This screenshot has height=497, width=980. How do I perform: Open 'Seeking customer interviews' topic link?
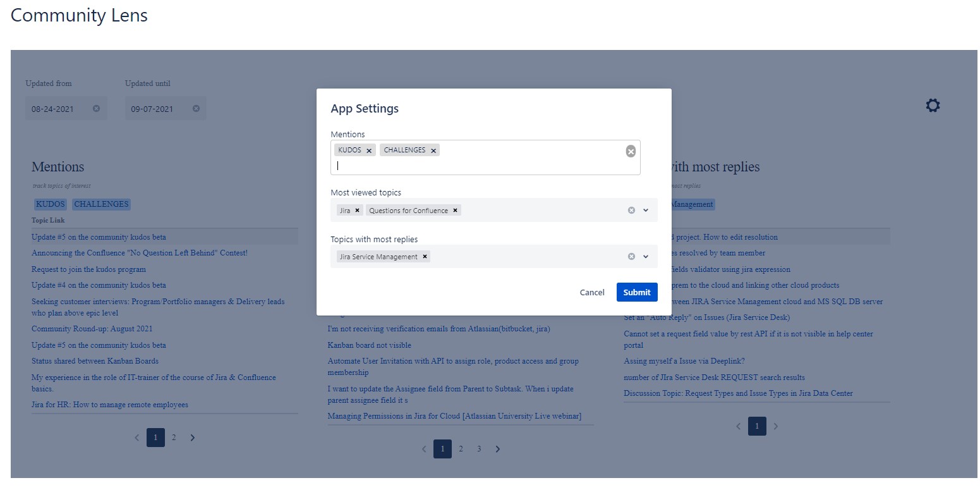click(158, 307)
